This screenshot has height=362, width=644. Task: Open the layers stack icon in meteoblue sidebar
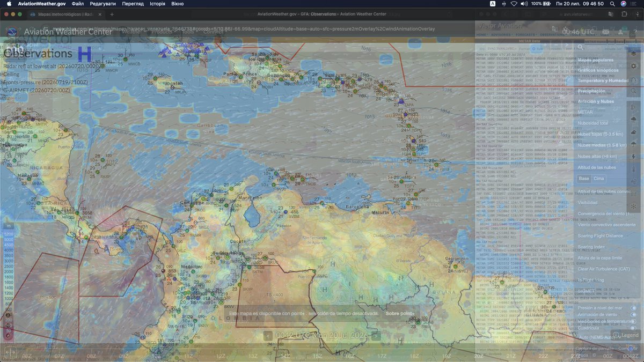click(x=634, y=53)
